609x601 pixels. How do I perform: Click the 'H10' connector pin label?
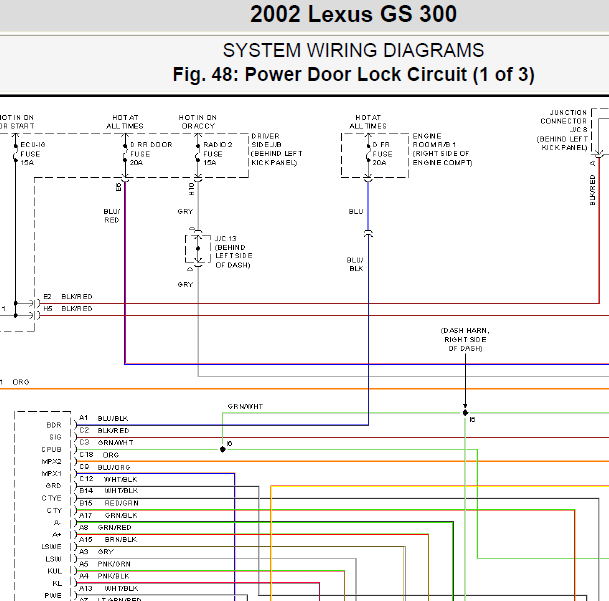pyautogui.click(x=191, y=189)
